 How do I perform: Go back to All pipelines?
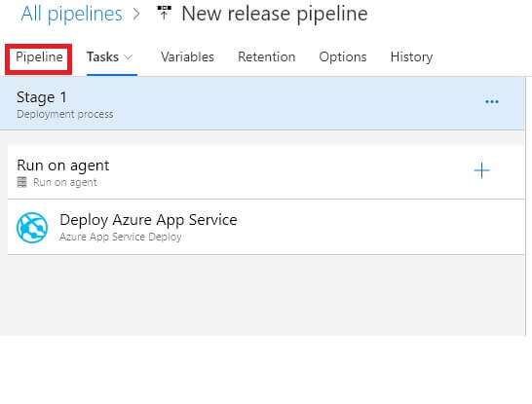point(71,14)
